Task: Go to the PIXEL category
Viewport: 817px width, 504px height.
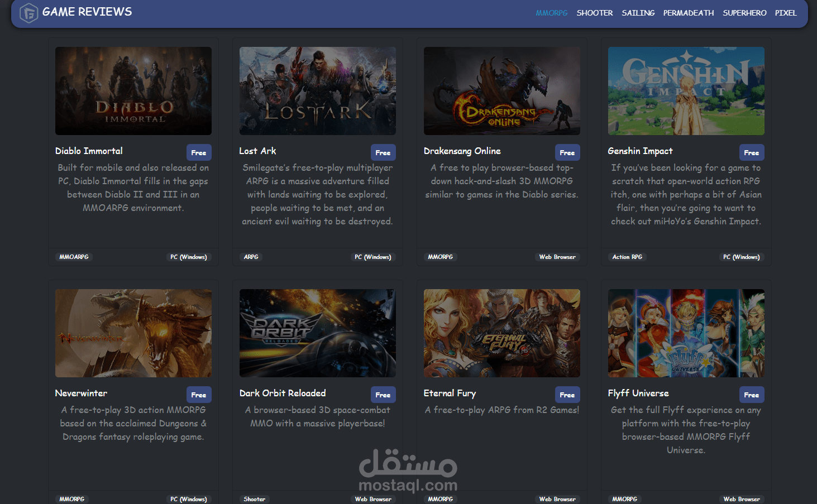Action: point(786,13)
